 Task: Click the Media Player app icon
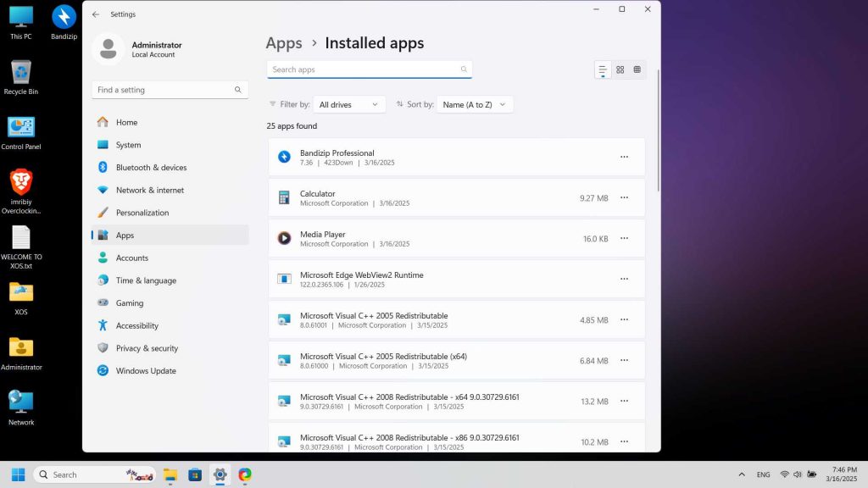(x=284, y=238)
